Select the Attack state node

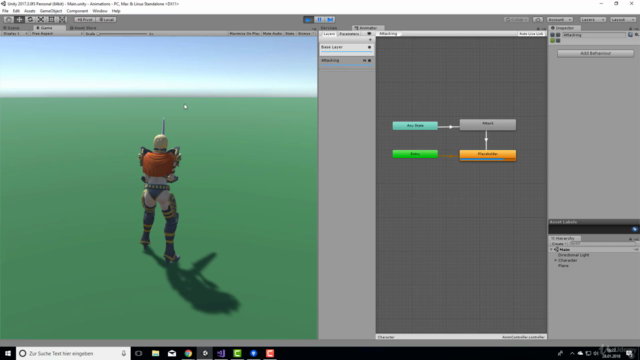coord(488,124)
